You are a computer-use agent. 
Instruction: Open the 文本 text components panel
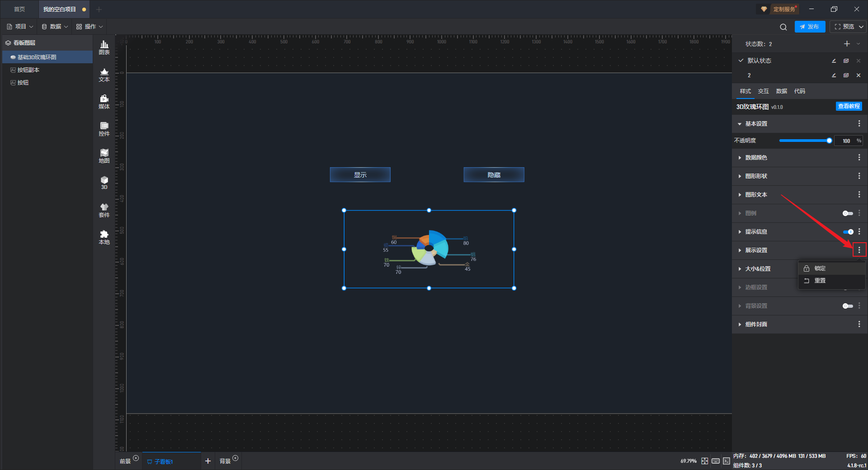pos(104,75)
